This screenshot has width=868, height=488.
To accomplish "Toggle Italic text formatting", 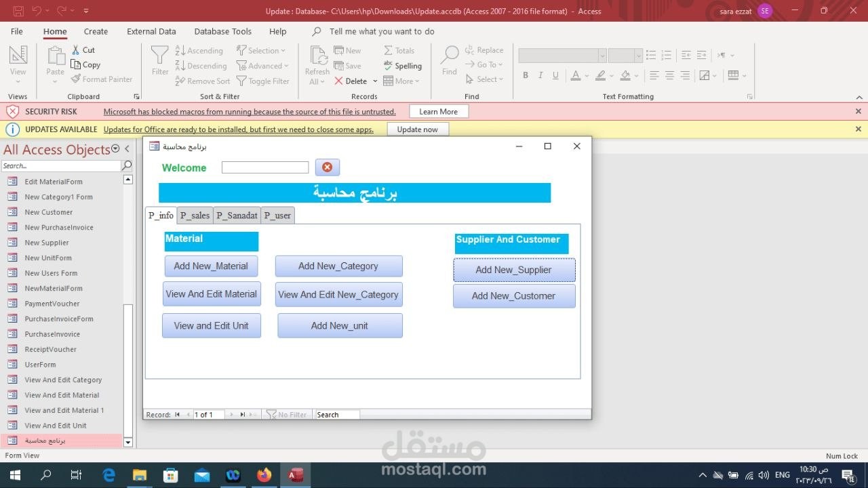I will 541,75.
